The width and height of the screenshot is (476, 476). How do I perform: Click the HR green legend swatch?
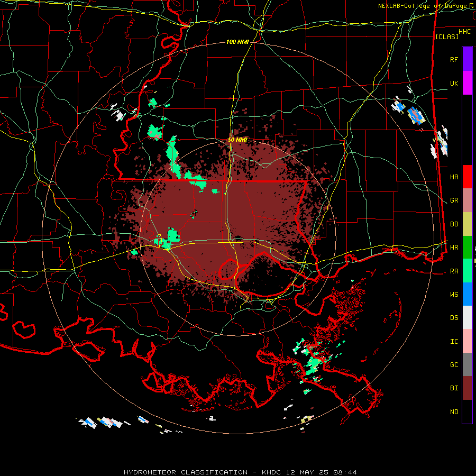pos(467,248)
